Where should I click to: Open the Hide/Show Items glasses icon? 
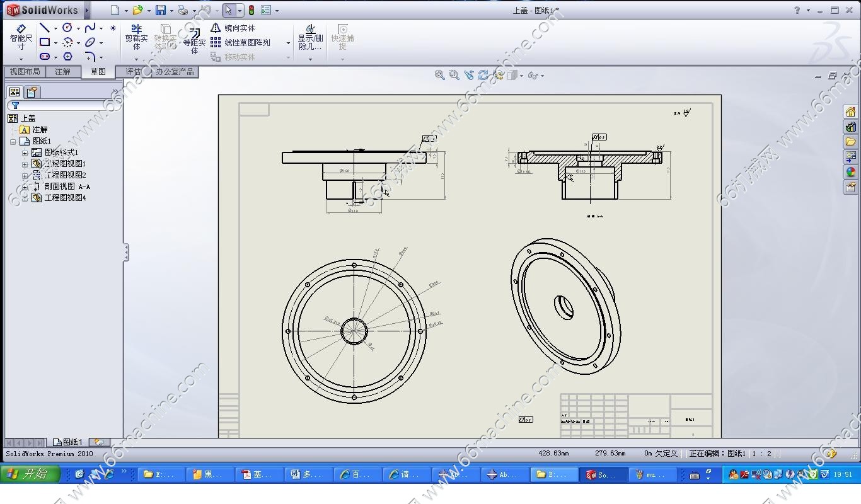pyautogui.click(x=533, y=75)
